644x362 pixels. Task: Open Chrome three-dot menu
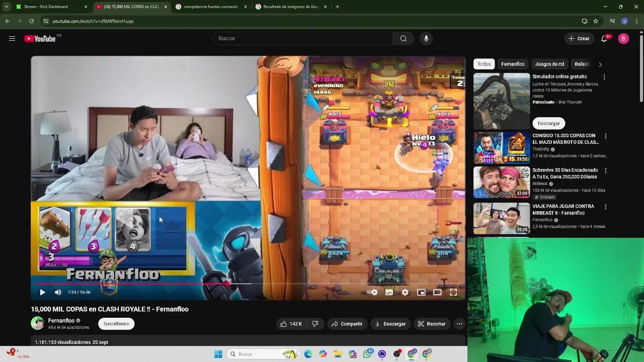click(636, 21)
